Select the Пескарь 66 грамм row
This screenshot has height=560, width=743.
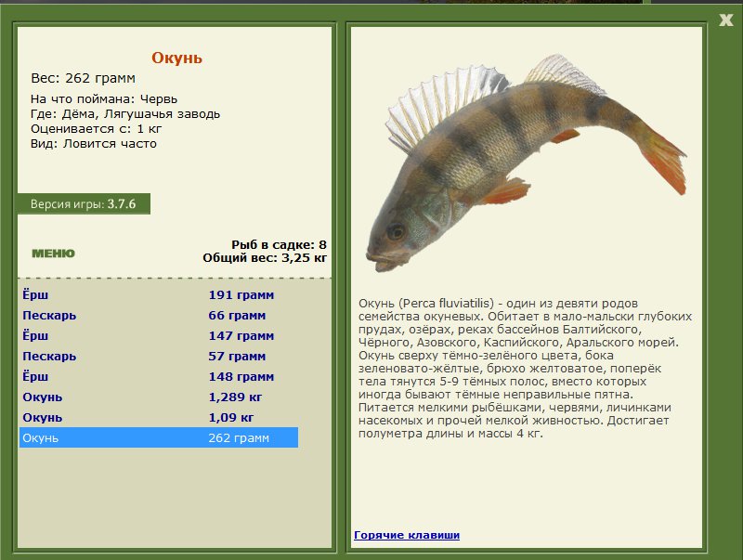point(159,315)
